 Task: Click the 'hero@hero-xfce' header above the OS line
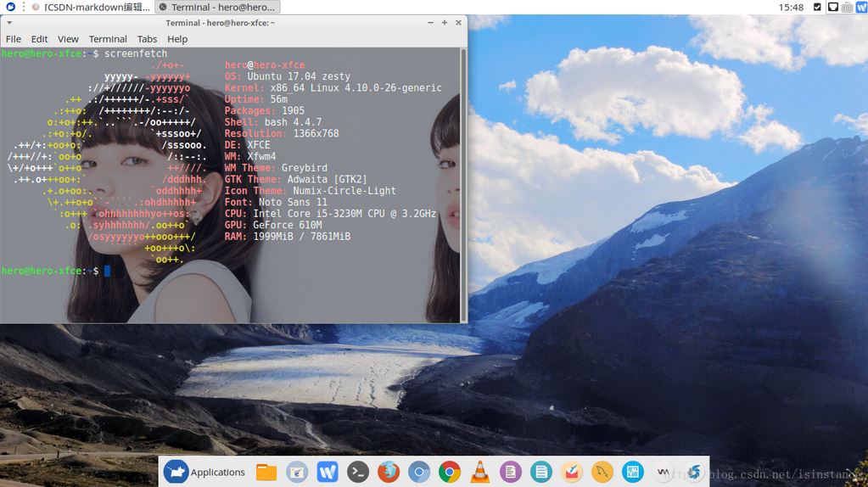(265, 64)
